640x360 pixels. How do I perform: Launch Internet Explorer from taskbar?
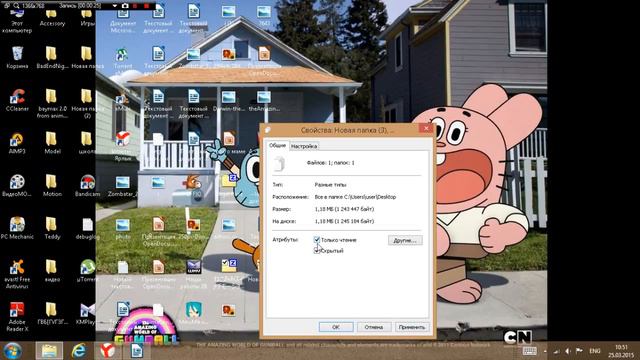click(79, 351)
